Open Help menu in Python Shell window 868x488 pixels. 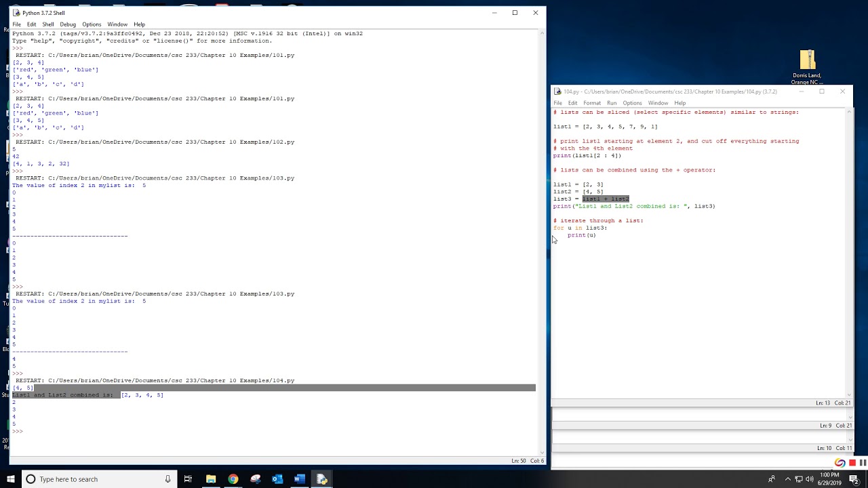click(139, 24)
